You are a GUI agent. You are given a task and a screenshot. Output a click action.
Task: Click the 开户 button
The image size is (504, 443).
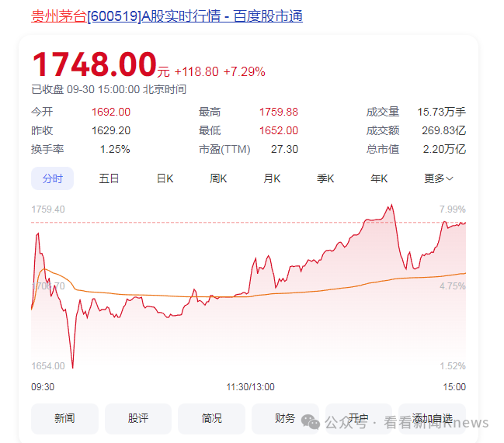click(359, 419)
